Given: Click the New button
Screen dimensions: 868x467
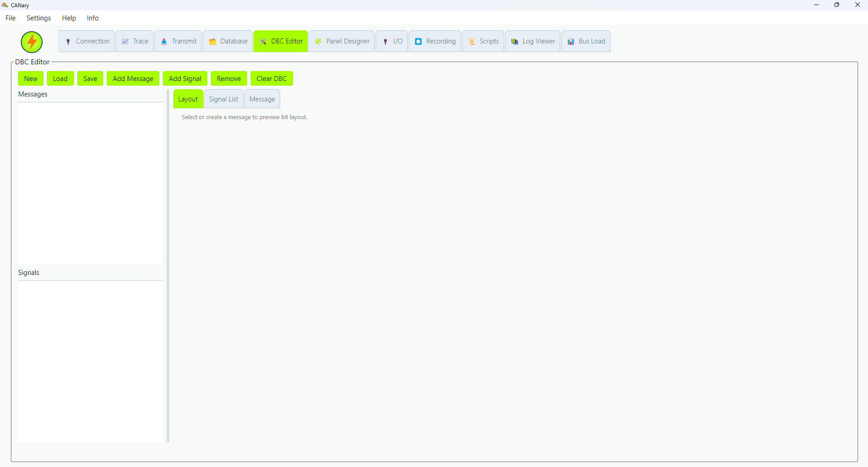Looking at the screenshot, I should pyautogui.click(x=31, y=78).
